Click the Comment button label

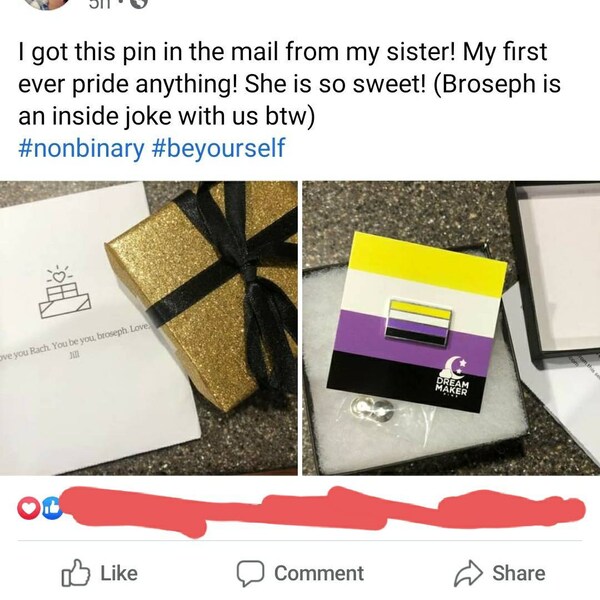pos(319,573)
